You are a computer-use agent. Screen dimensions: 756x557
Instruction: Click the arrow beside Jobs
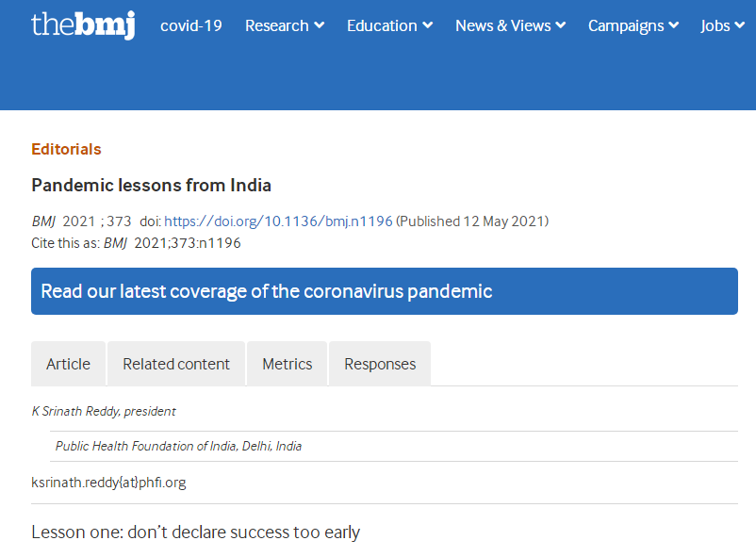click(740, 26)
